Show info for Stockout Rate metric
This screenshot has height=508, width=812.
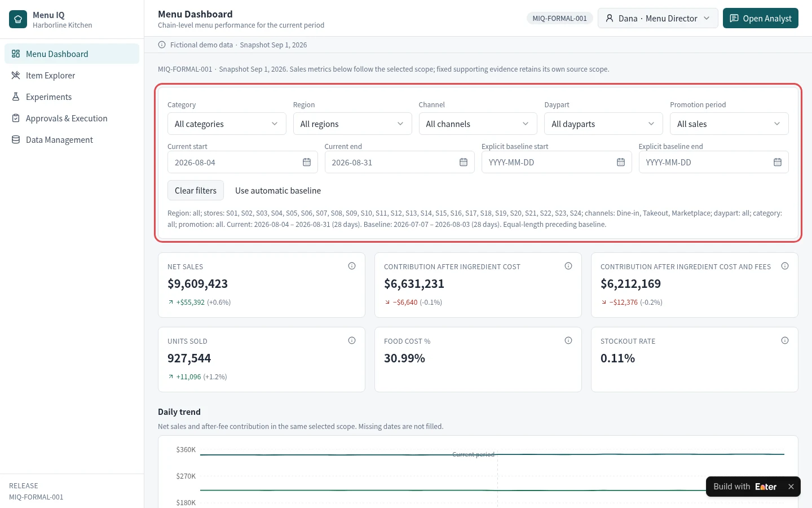(785, 340)
